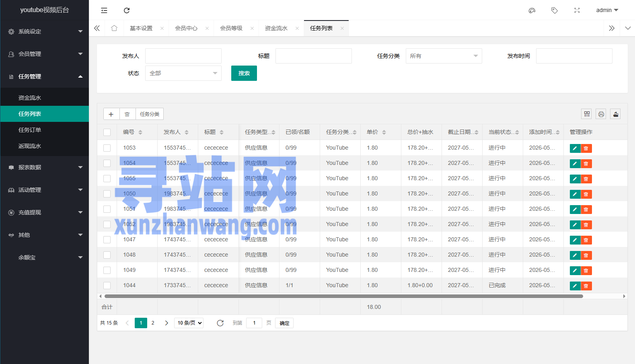
Task: Open the 状态 filter dropdown
Action: tap(183, 73)
